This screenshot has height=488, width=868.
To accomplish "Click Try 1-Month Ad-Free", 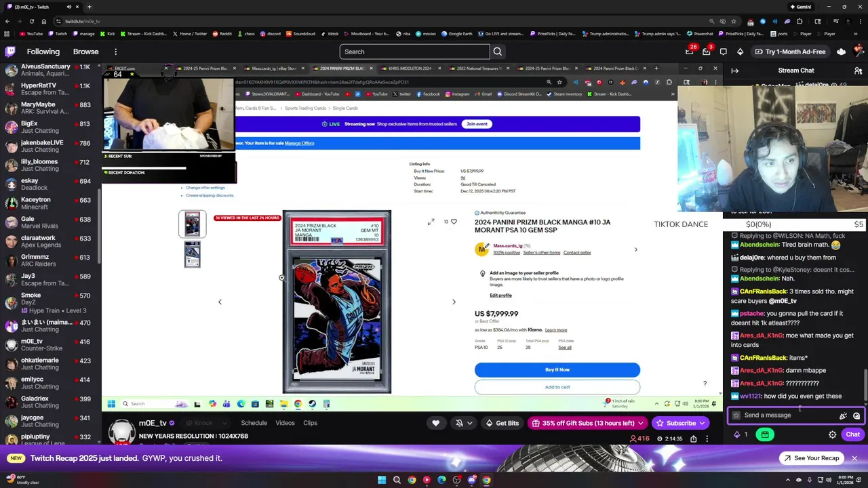I will coord(789,52).
